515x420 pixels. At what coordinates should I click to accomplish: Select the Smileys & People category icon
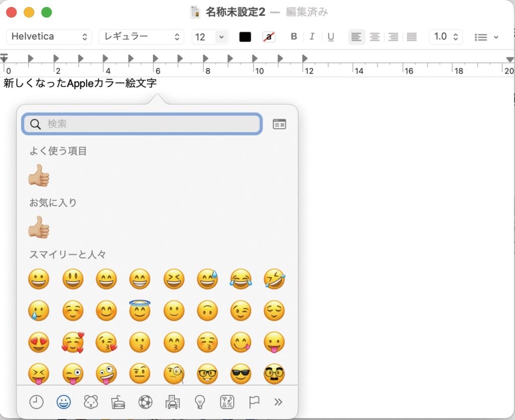(63, 402)
